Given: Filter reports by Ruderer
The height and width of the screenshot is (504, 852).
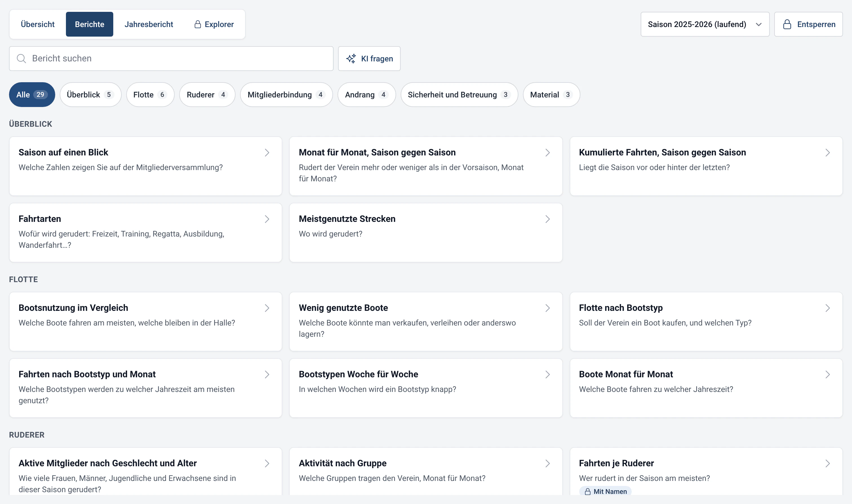Looking at the screenshot, I should (207, 95).
